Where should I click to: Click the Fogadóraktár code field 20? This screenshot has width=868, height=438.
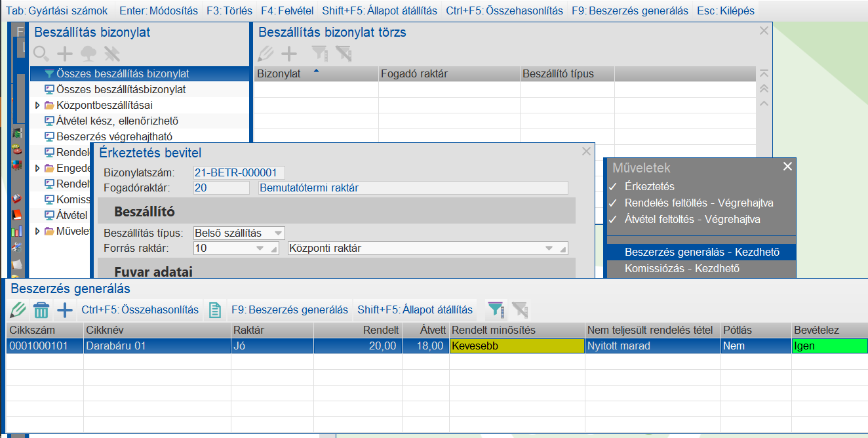[x=221, y=188]
